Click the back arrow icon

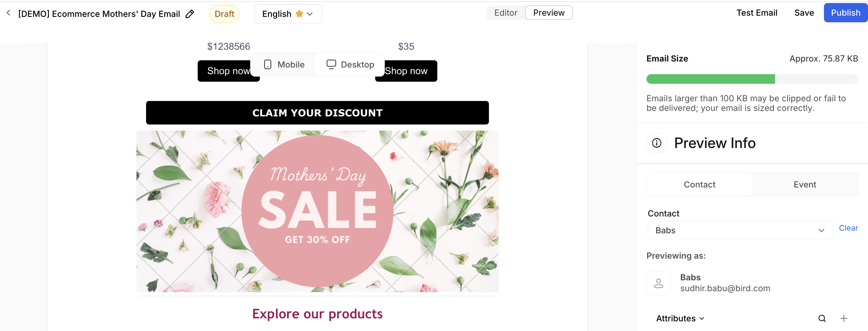coord(9,13)
